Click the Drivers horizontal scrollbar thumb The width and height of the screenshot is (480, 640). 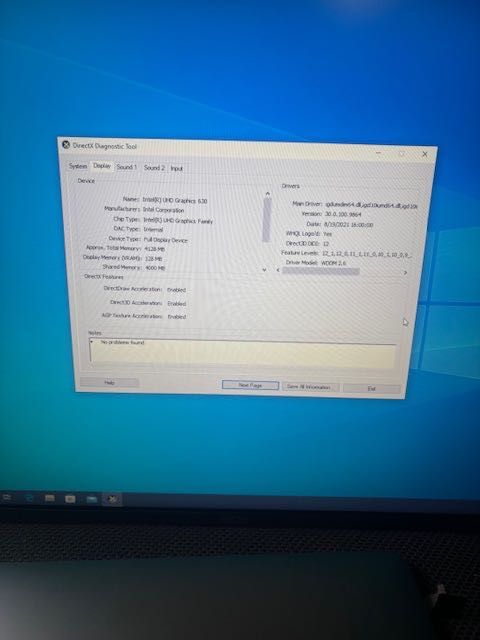[321, 271]
